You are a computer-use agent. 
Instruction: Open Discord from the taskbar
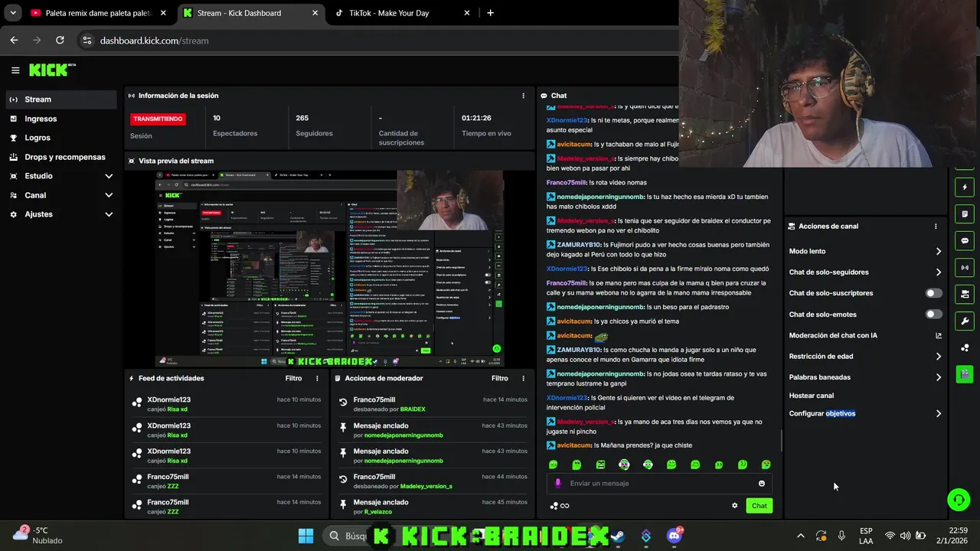[x=675, y=536]
